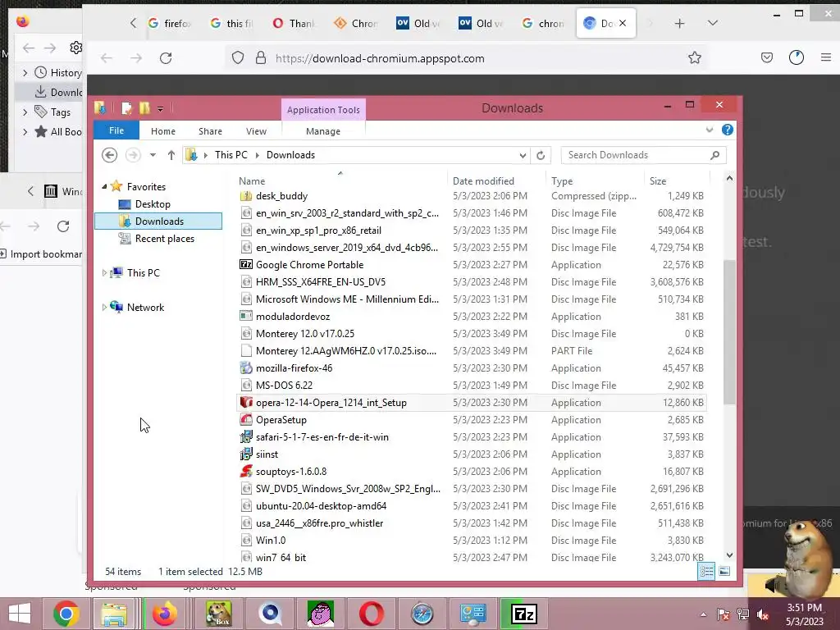The image size is (840, 630).
Task: List all Firefox tabs dropdown
Action: pyautogui.click(x=713, y=23)
